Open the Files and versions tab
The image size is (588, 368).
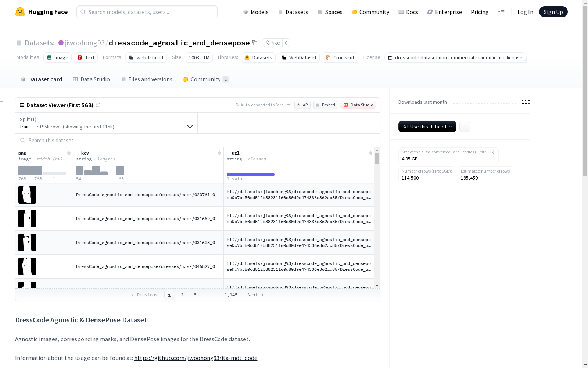tap(146, 79)
